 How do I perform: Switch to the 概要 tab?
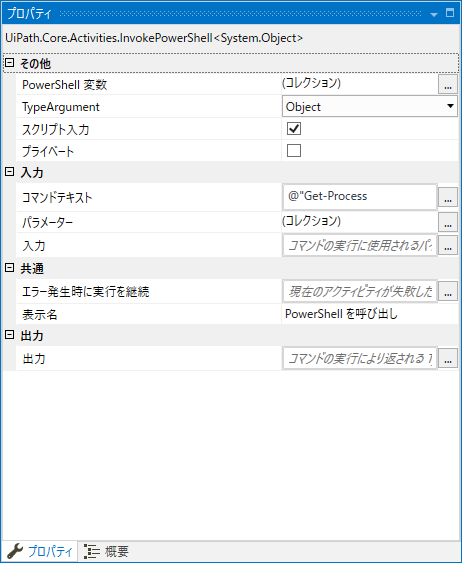pyautogui.click(x=106, y=551)
